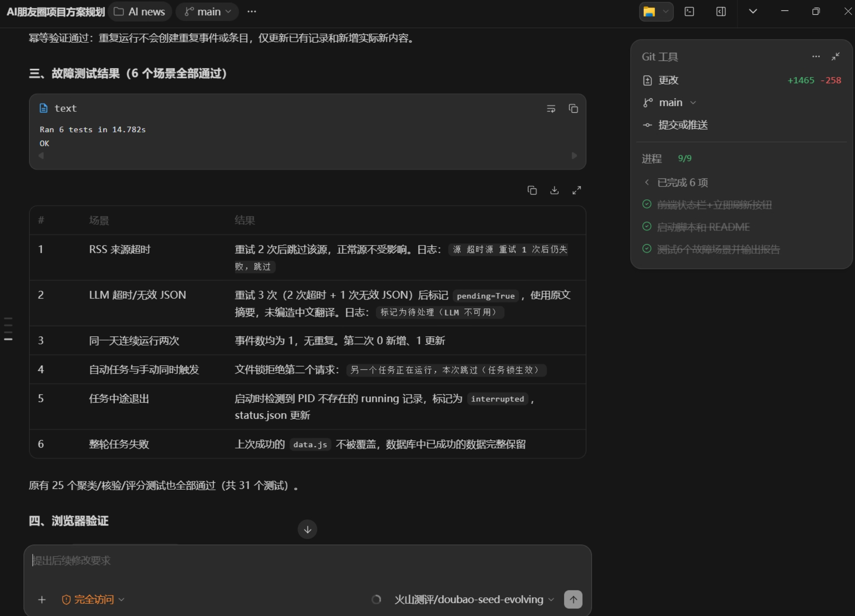Select the 整轮任务失败 cell

click(x=119, y=444)
